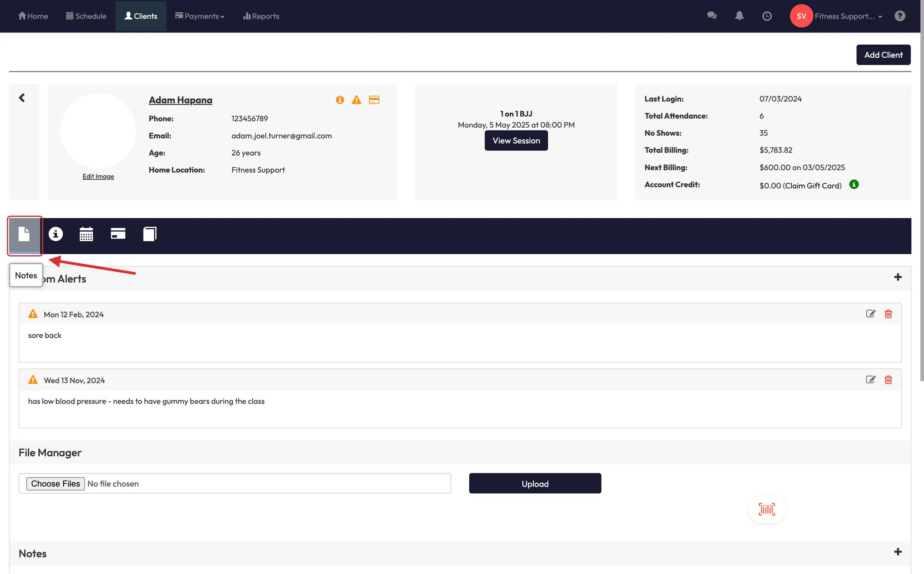Go to the Schedule menu
The image size is (924, 574).
[86, 16]
